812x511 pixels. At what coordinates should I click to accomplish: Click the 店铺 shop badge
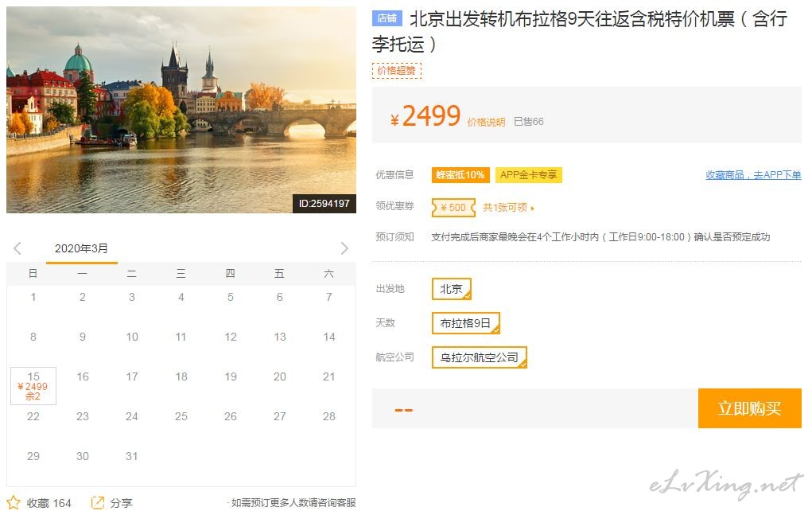tap(387, 18)
